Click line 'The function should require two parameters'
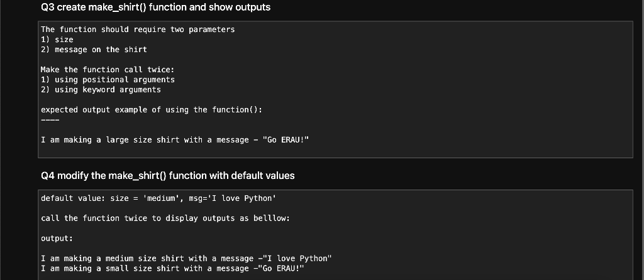Image resolution: width=644 pixels, height=280 pixels. [137, 30]
